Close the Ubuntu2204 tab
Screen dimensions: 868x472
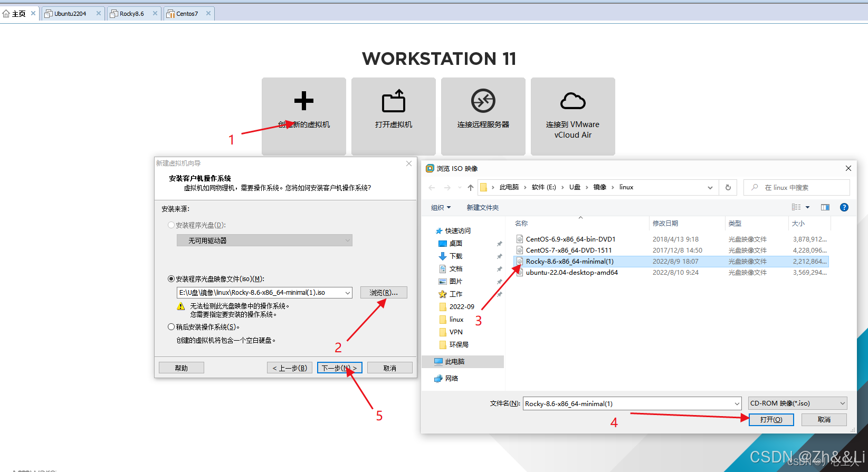point(98,13)
